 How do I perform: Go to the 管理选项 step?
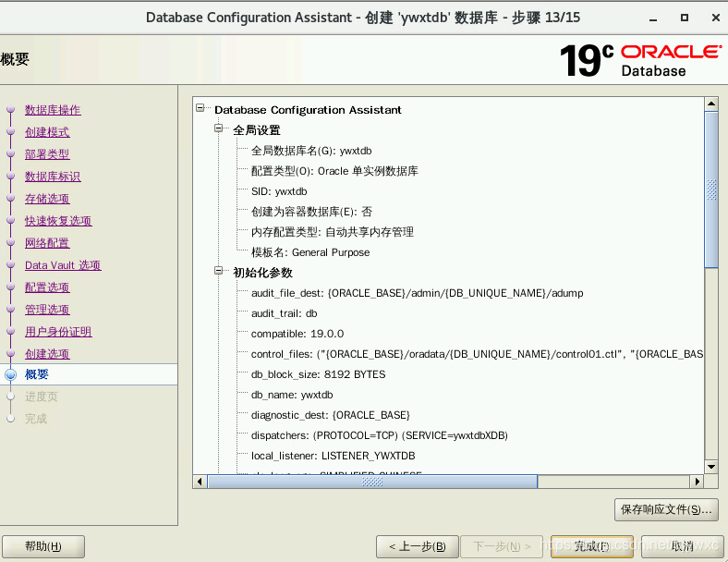[x=47, y=310]
